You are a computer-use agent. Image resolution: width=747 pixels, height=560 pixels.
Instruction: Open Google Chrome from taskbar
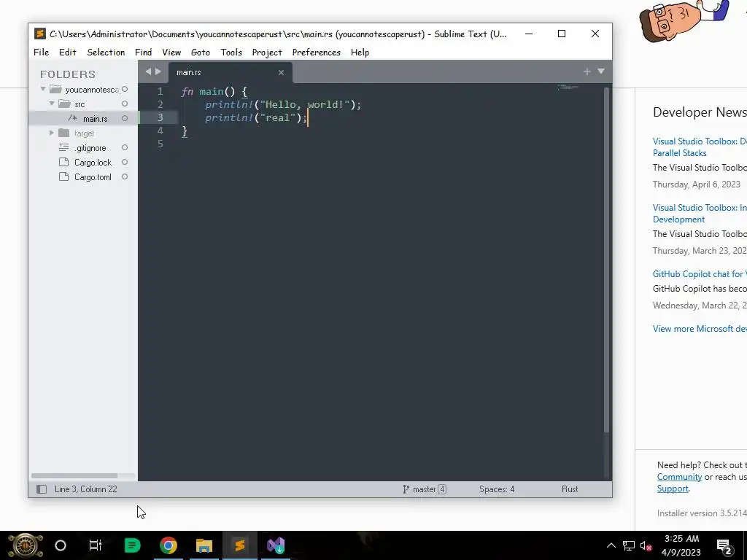pyautogui.click(x=169, y=545)
